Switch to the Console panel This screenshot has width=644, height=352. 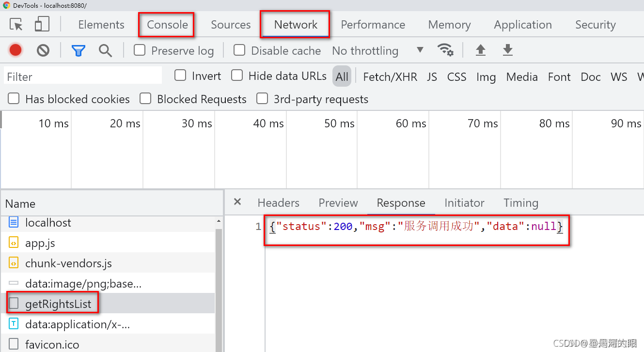[167, 25]
